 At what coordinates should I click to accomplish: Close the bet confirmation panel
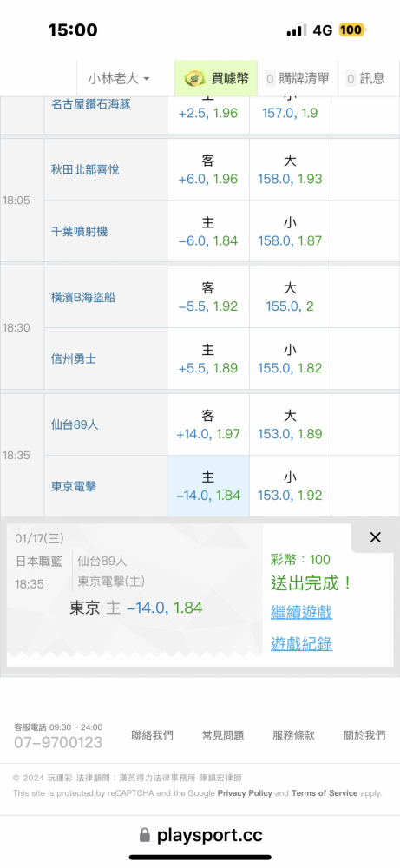coord(375,537)
